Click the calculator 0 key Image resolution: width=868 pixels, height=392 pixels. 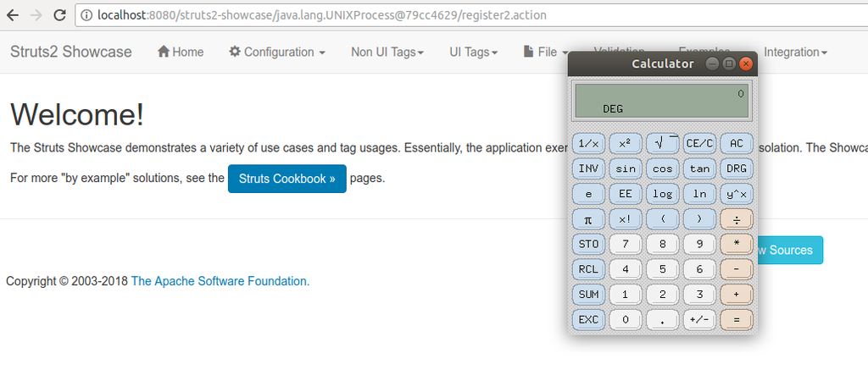pyautogui.click(x=625, y=319)
